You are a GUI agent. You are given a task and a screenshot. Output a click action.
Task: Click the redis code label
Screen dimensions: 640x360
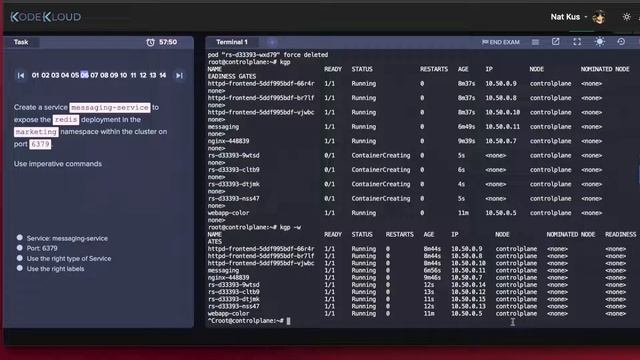[66, 120]
